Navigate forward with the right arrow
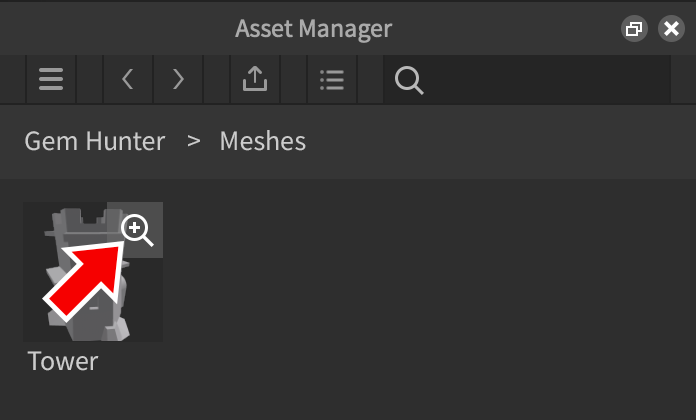 179,80
